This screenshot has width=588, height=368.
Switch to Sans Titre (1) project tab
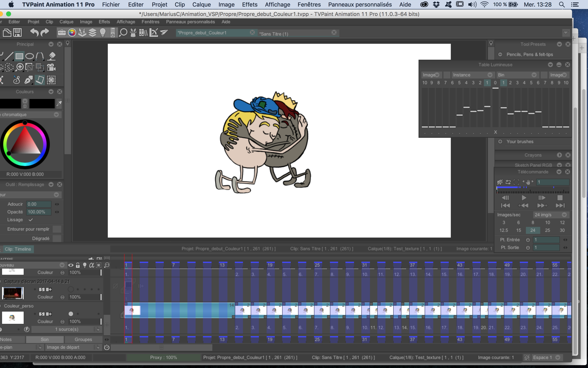click(x=298, y=33)
